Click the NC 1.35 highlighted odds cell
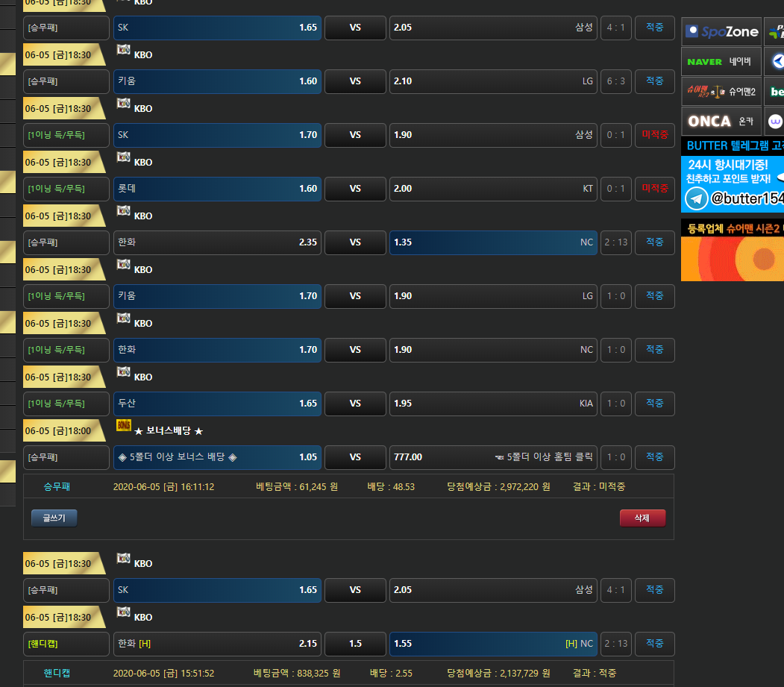 click(x=493, y=242)
